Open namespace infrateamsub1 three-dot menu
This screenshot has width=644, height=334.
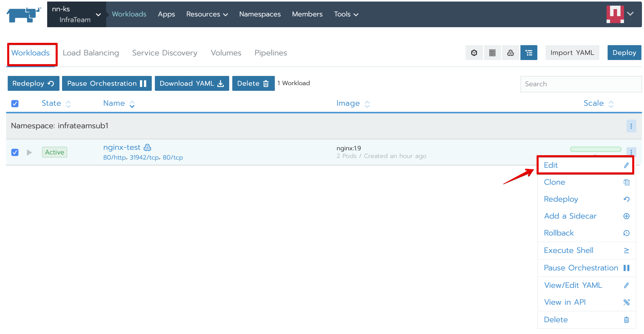coord(631,126)
